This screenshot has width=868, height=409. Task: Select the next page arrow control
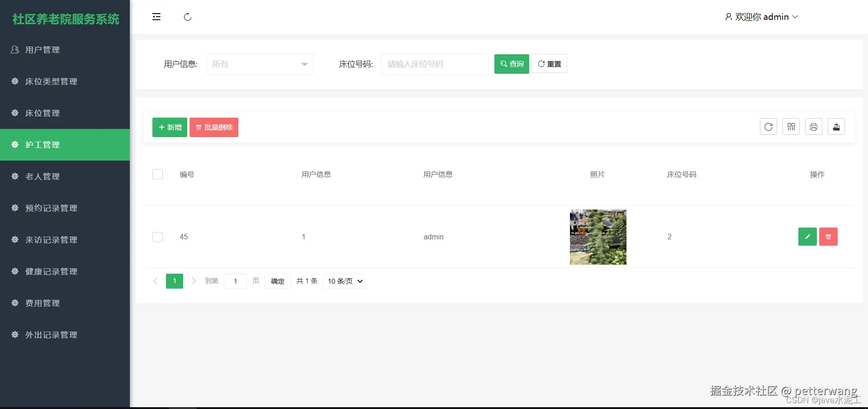tap(194, 281)
